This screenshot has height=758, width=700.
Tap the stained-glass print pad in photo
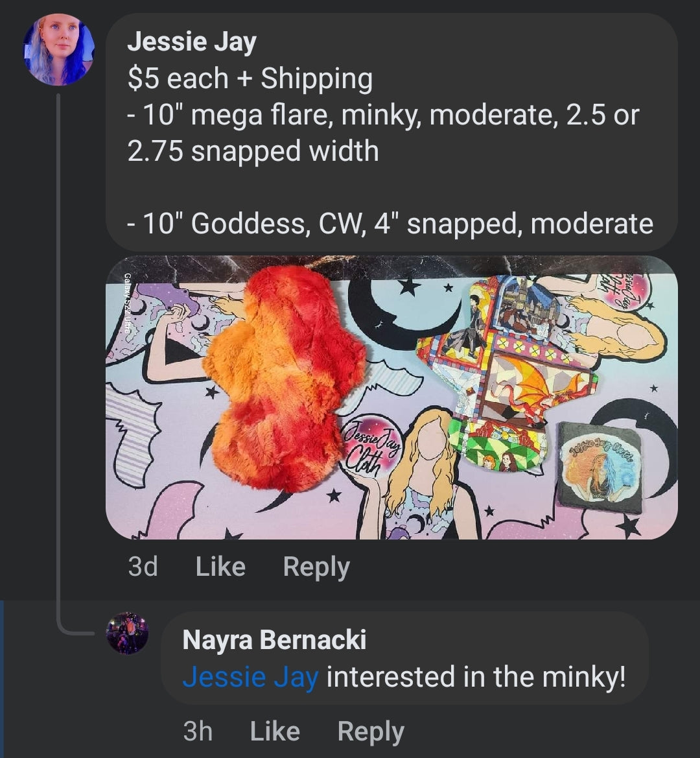tap(506, 370)
